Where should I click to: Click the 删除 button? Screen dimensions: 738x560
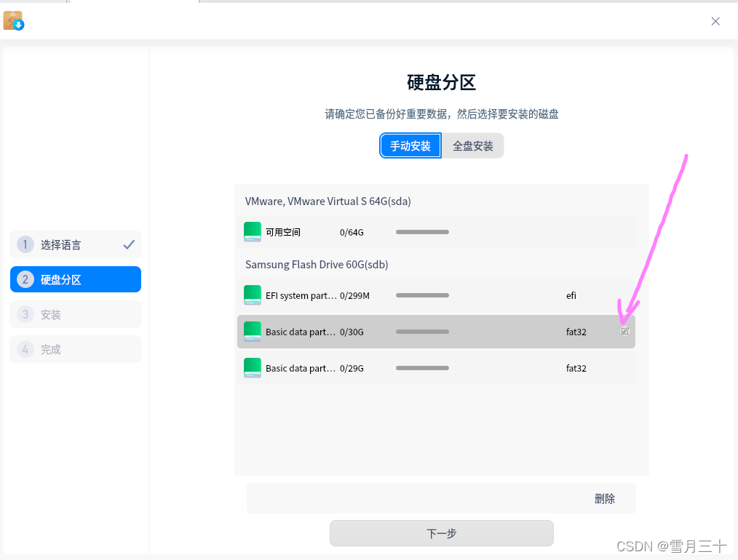[x=604, y=499]
